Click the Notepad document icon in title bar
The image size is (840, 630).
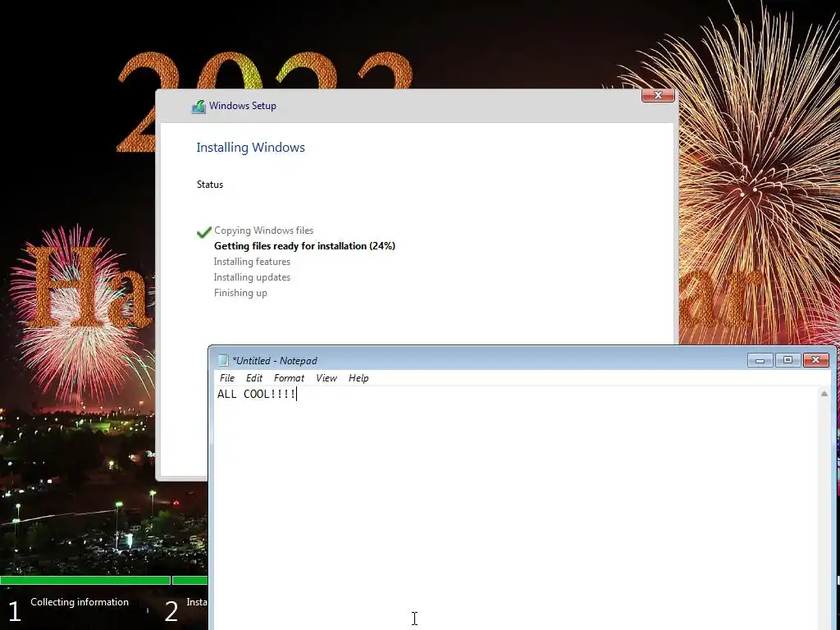click(x=223, y=361)
